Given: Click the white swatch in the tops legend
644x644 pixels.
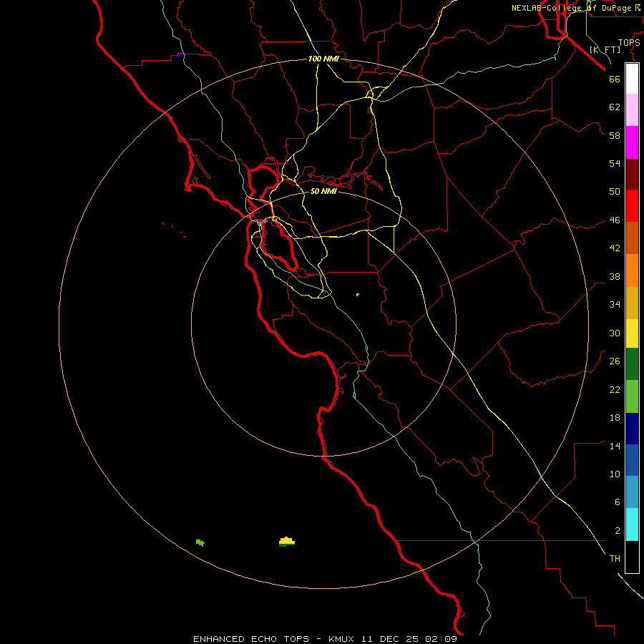Looking at the screenshot, I should 632,79.
